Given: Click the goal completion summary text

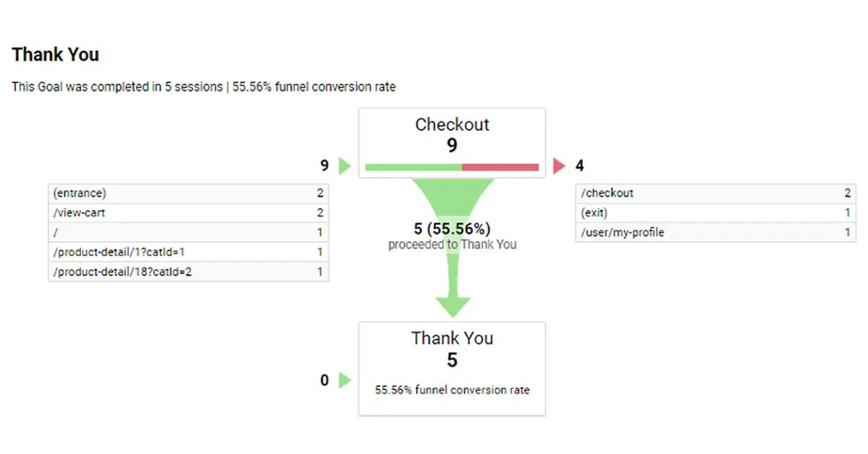Looking at the screenshot, I should click(x=203, y=87).
